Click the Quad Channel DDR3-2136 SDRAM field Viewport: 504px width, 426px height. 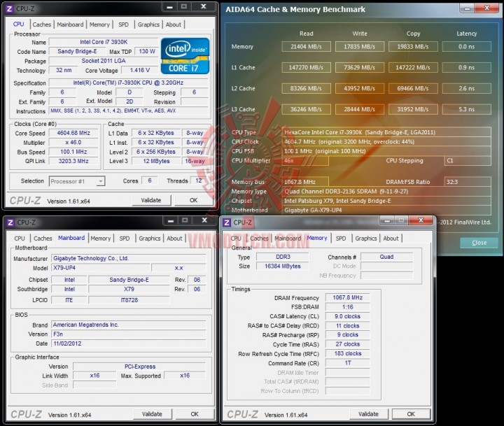(x=386, y=192)
